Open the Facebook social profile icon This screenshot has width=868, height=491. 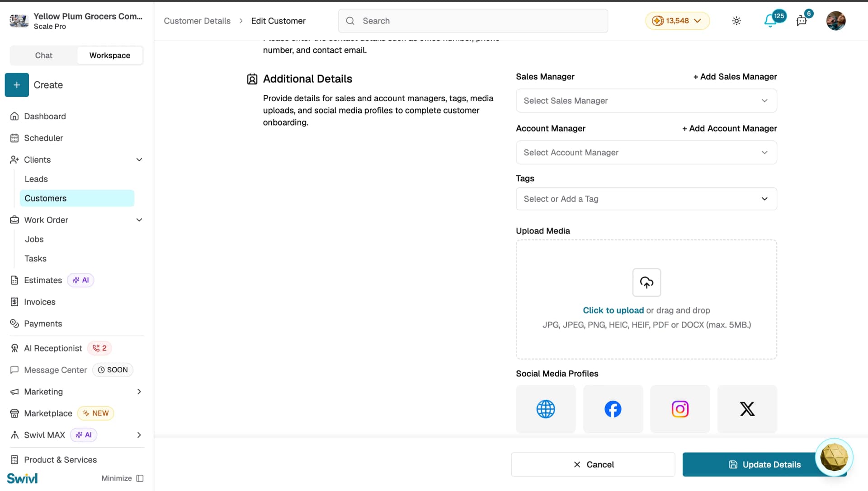pos(613,409)
